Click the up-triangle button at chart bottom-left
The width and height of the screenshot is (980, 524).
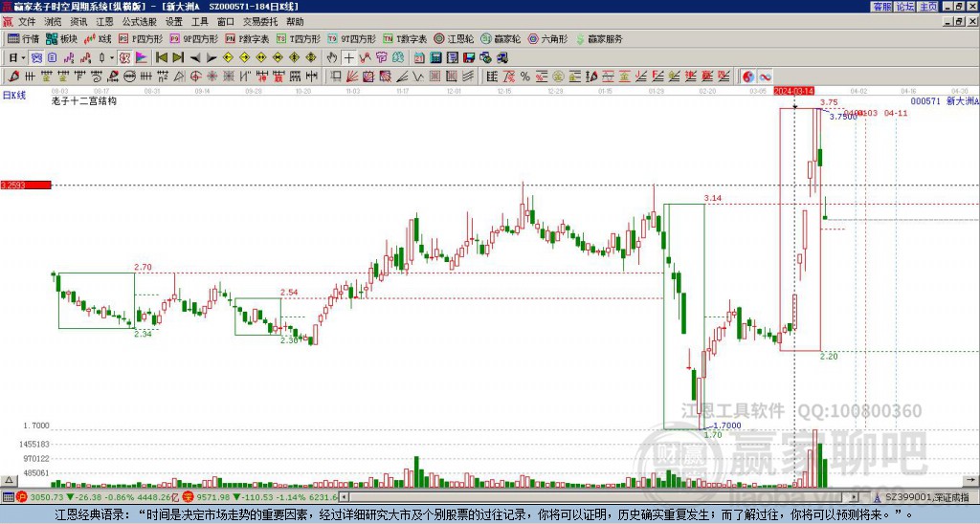[x=9, y=480]
